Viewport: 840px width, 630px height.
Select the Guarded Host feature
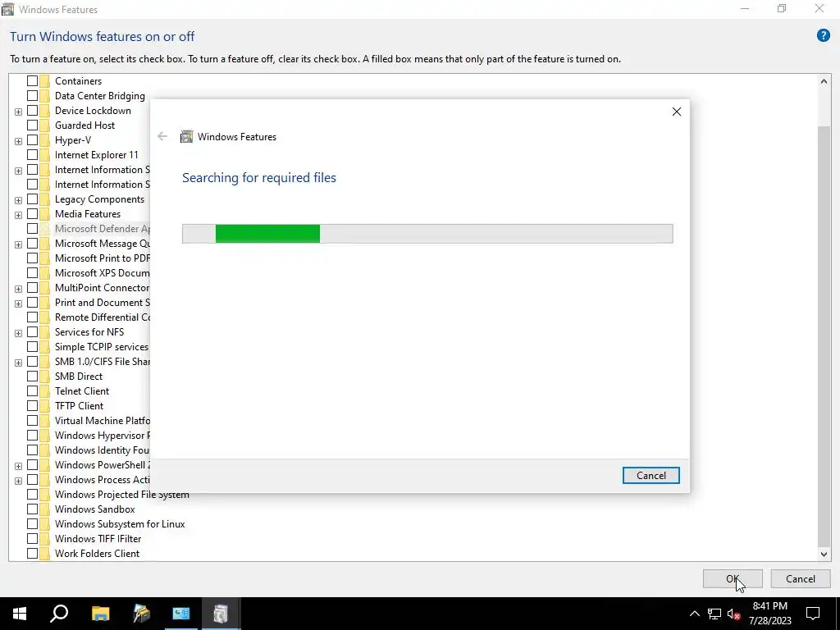[84, 126]
